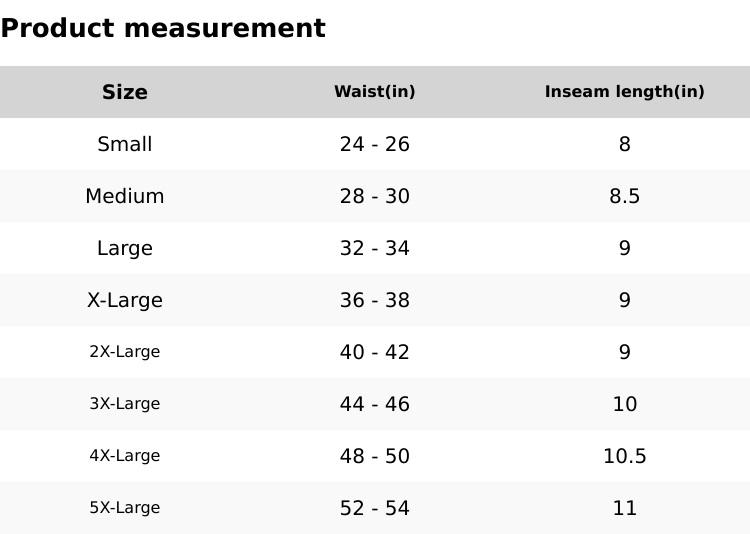Click the Product measurement heading
The height and width of the screenshot is (534, 750).
coord(163,28)
